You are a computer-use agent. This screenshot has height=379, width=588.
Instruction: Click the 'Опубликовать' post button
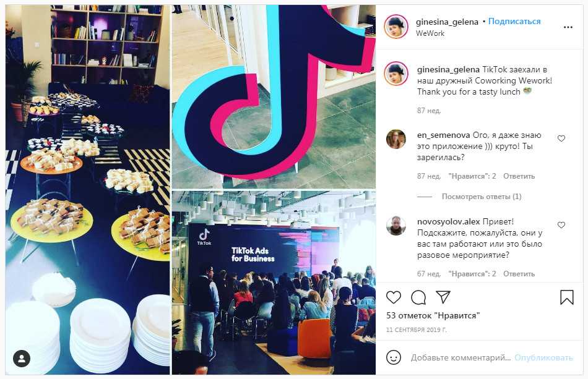tap(543, 357)
